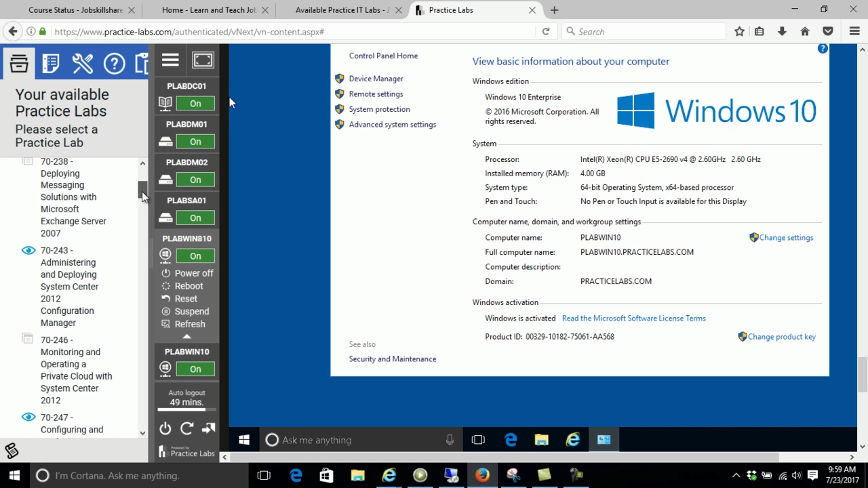
Task: Show hidden icons in the host system tray
Action: tap(736, 475)
